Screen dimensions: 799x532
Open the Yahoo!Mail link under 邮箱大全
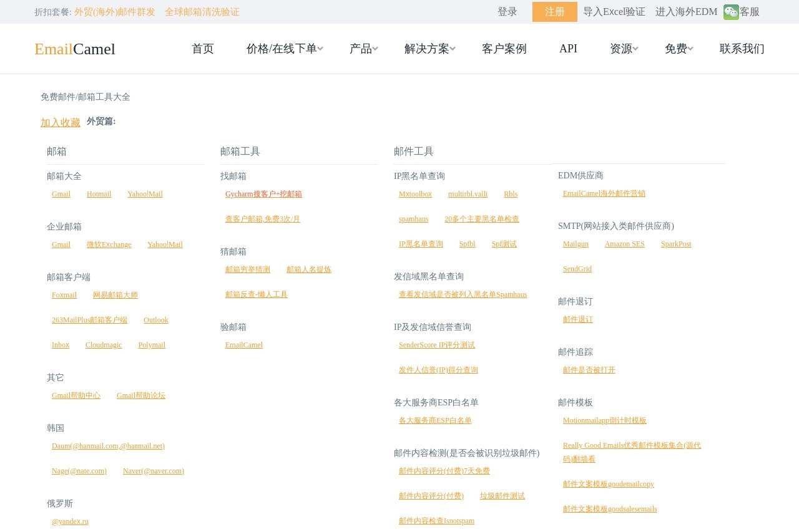point(145,194)
